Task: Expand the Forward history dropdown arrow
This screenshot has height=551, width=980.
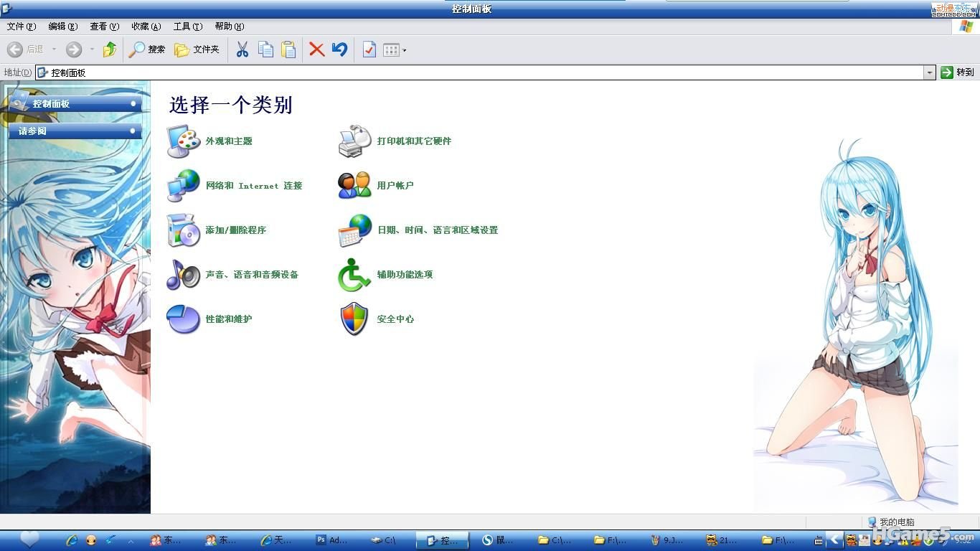Action: [92, 50]
